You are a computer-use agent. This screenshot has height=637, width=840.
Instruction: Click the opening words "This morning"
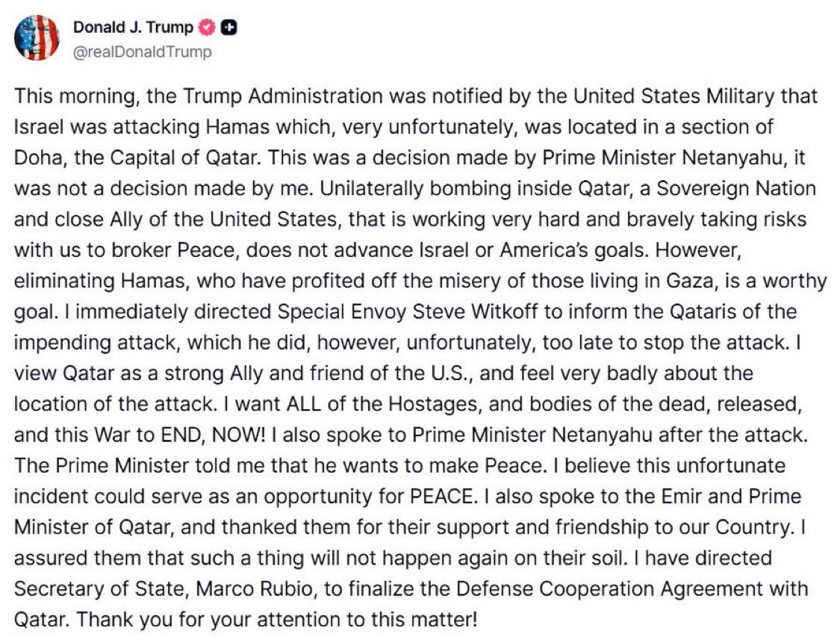(x=63, y=96)
